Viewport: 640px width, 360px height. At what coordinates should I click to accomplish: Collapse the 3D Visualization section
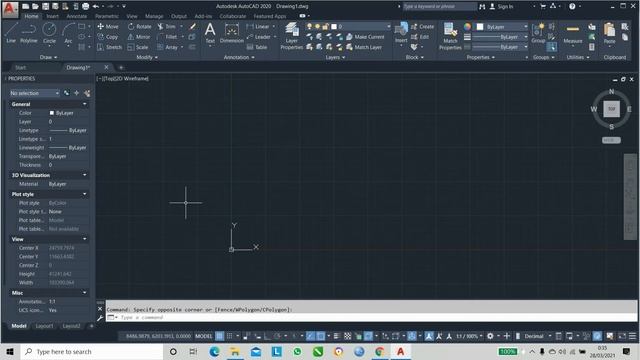click(x=84, y=175)
